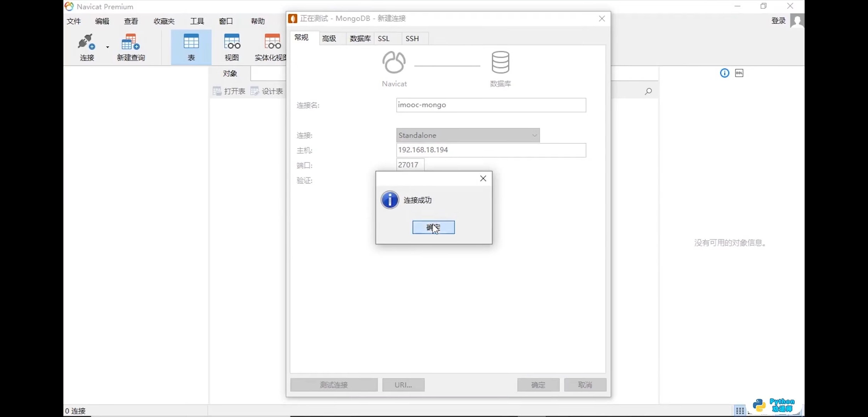Show the DDL panel icon
This screenshot has height=417, width=868.
[x=739, y=73]
